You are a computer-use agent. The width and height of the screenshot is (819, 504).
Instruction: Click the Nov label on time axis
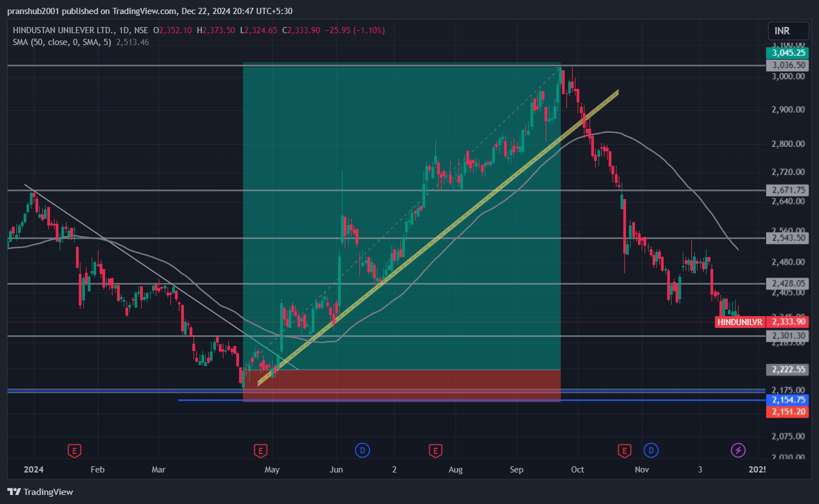[642, 470]
